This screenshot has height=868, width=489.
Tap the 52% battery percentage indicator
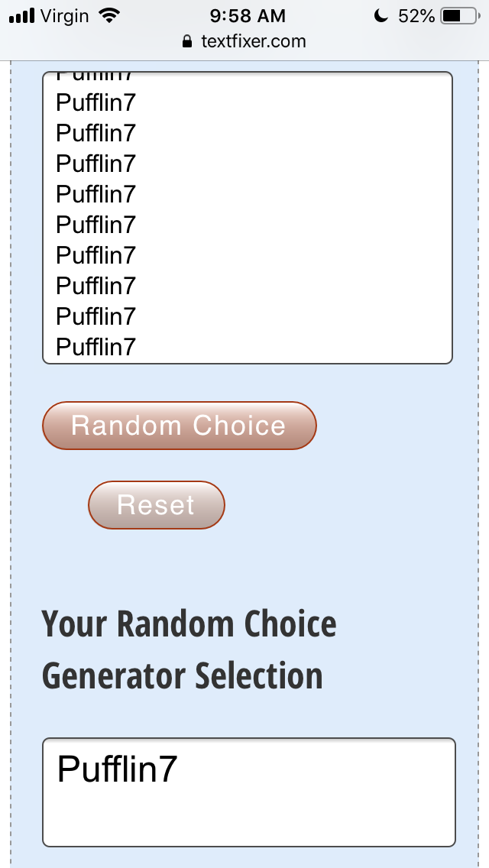pyautogui.click(x=416, y=16)
